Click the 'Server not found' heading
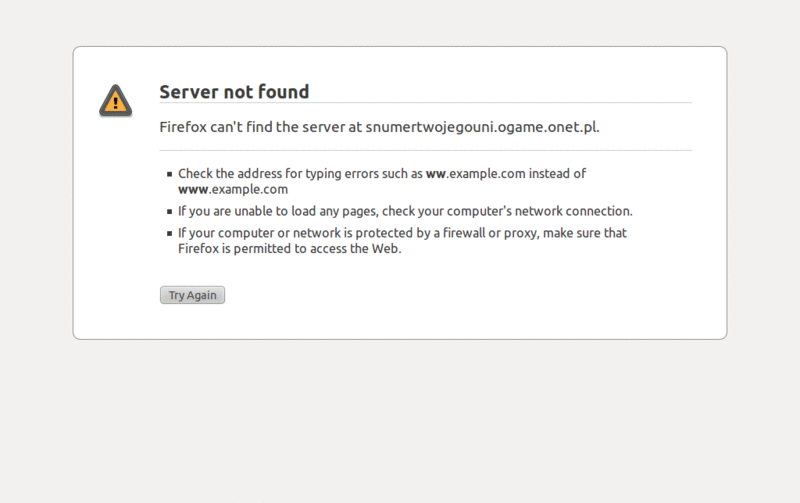The image size is (800, 503). [x=234, y=92]
